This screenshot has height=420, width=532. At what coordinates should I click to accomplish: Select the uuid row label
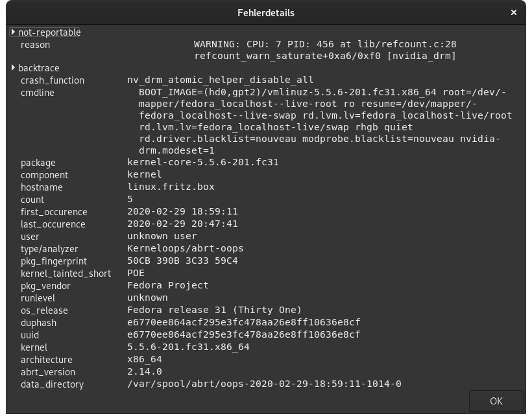pyautogui.click(x=30, y=335)
